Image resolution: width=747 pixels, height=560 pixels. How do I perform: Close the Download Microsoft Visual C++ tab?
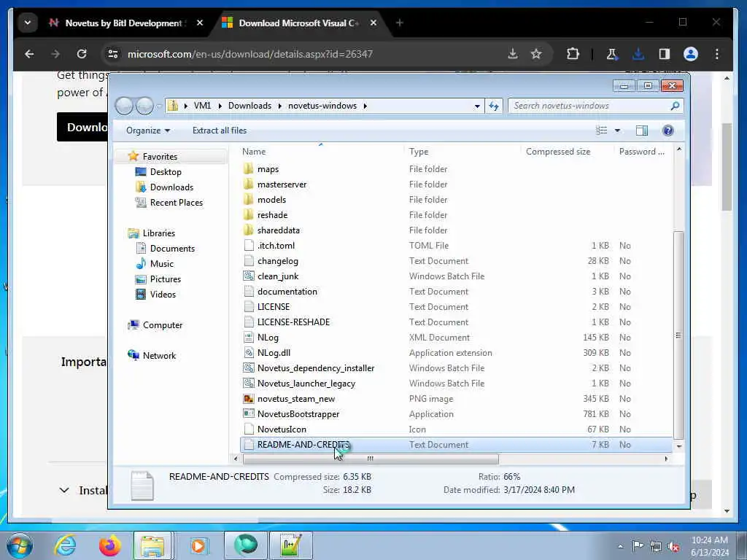pos(373,23)
